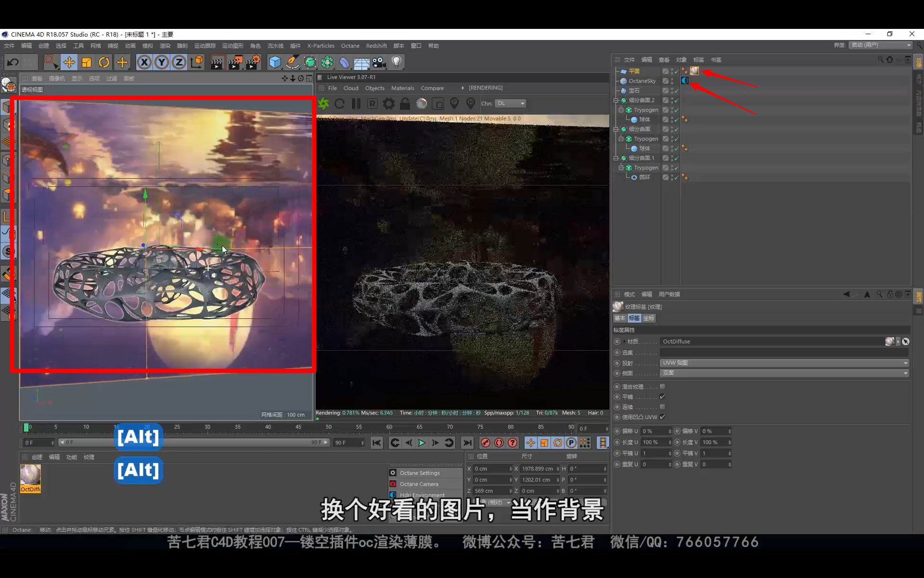This screenshot has height=578, width=924.
Task: Click the HDRI environment tag on OctaneSky
Action: [x=684, y=80]
